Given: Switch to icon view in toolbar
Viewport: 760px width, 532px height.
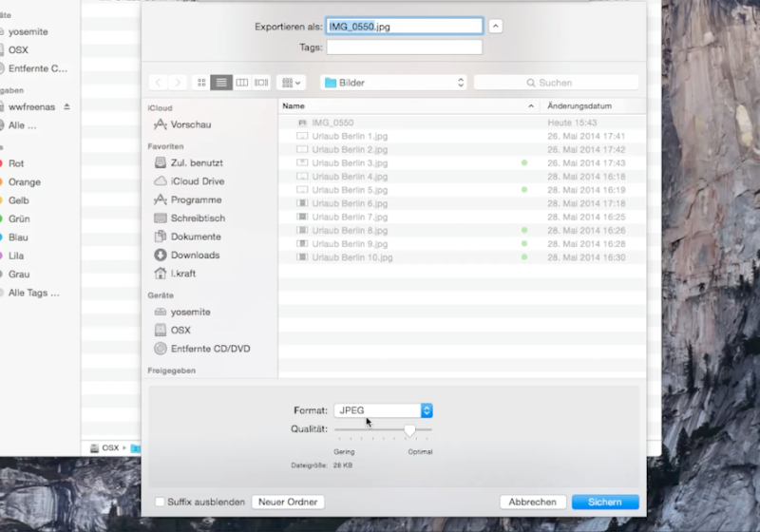Looking at the screenshot, I should click(x=201, y=83).
